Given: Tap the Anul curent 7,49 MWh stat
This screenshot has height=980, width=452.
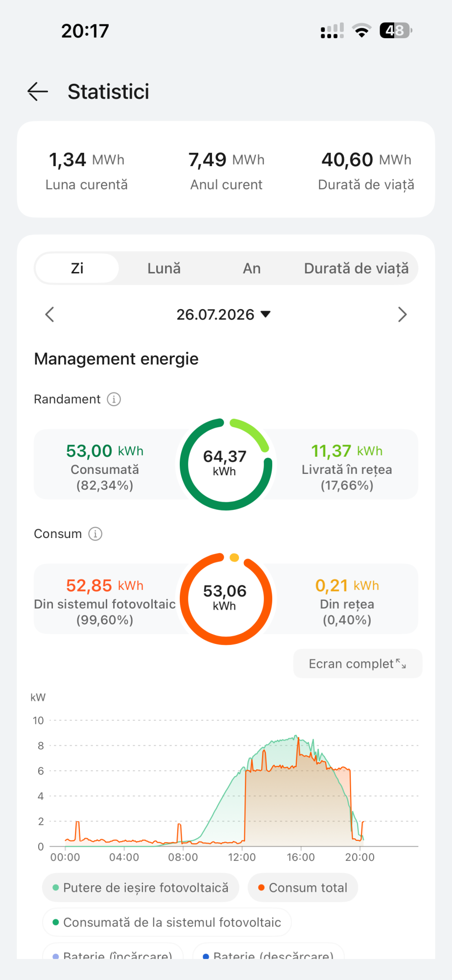Looking at the screenshot, I should (226, 170).
